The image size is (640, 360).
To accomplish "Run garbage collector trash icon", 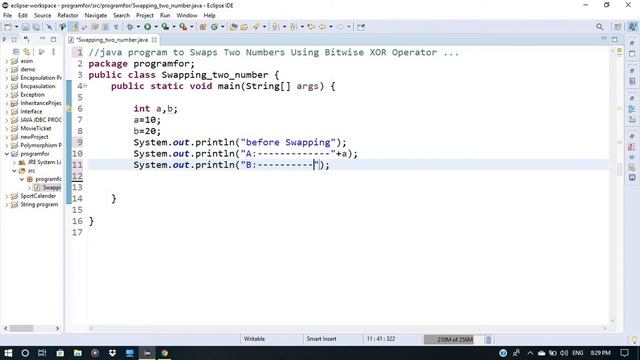I will (x=489, y=340).
